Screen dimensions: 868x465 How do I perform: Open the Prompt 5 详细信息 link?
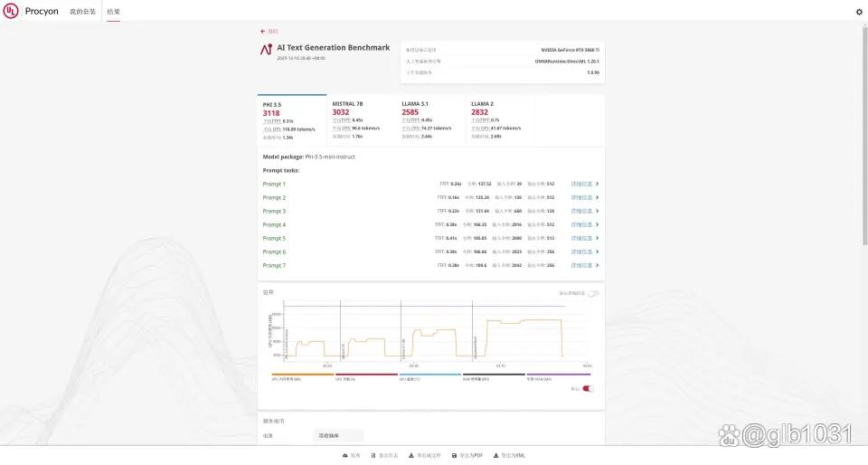581,238
